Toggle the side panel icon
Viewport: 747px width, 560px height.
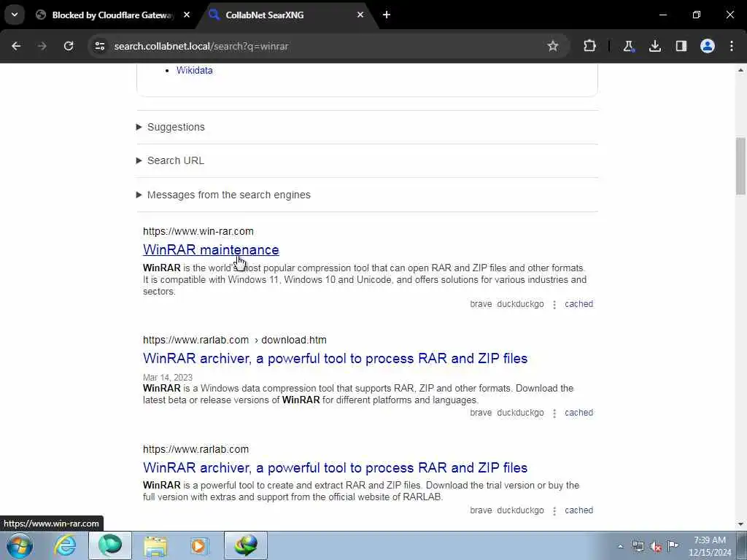[681, 46]
